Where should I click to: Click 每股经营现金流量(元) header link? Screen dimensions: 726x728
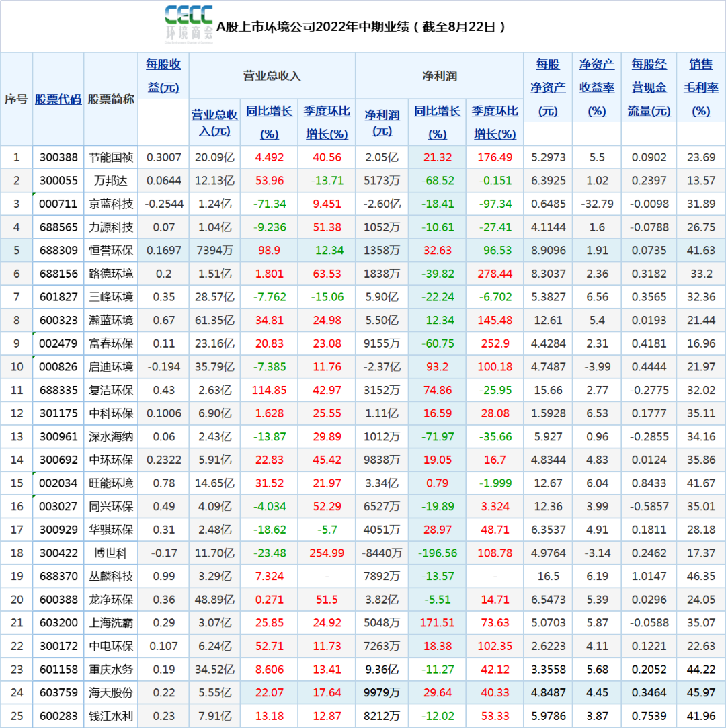[649, 87]
